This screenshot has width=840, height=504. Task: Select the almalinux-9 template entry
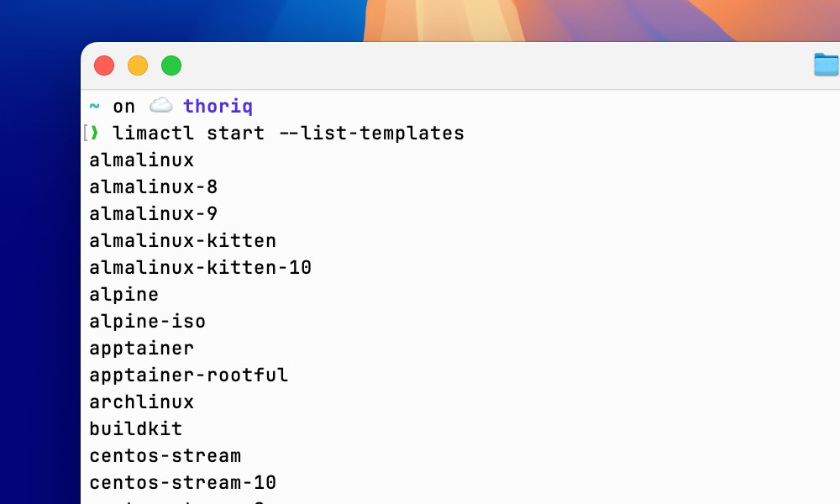point(152,213)
